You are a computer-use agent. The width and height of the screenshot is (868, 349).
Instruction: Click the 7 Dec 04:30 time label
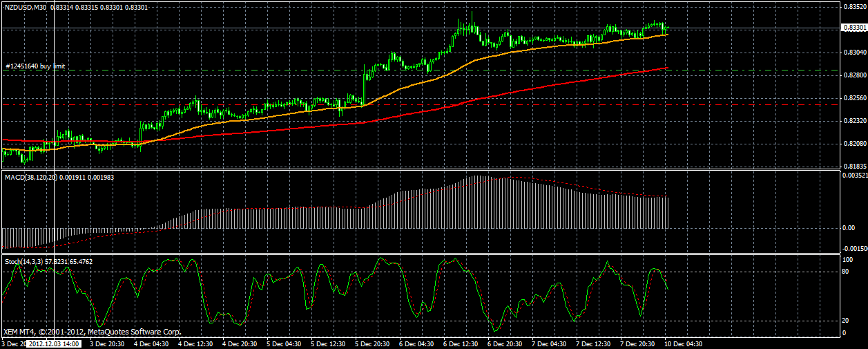click(x=550, y=343)
